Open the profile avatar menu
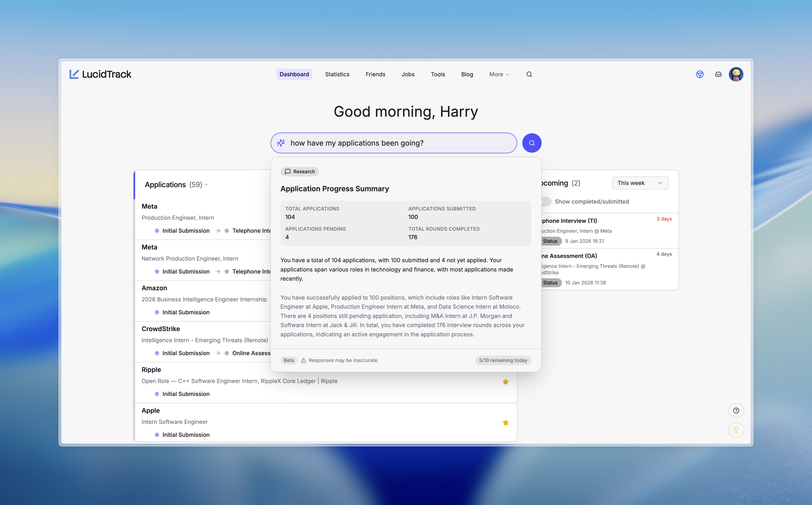The height and width of the screenshot is (505, 812). coord(736,74)
